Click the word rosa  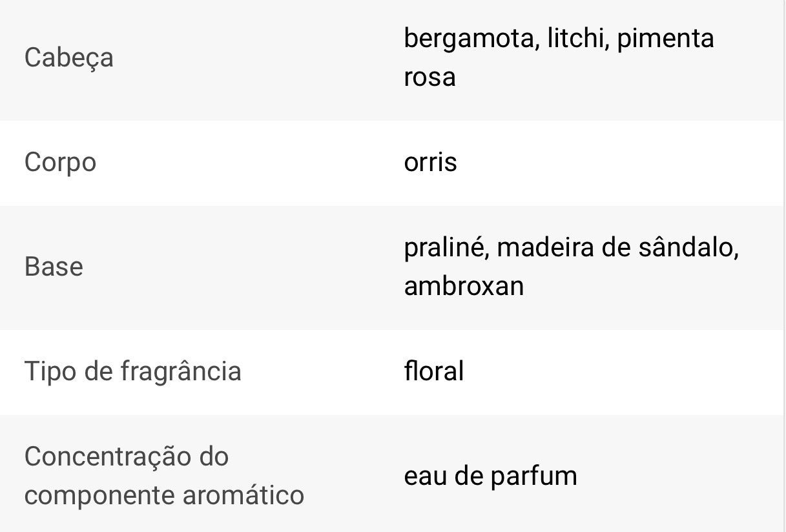429,77
